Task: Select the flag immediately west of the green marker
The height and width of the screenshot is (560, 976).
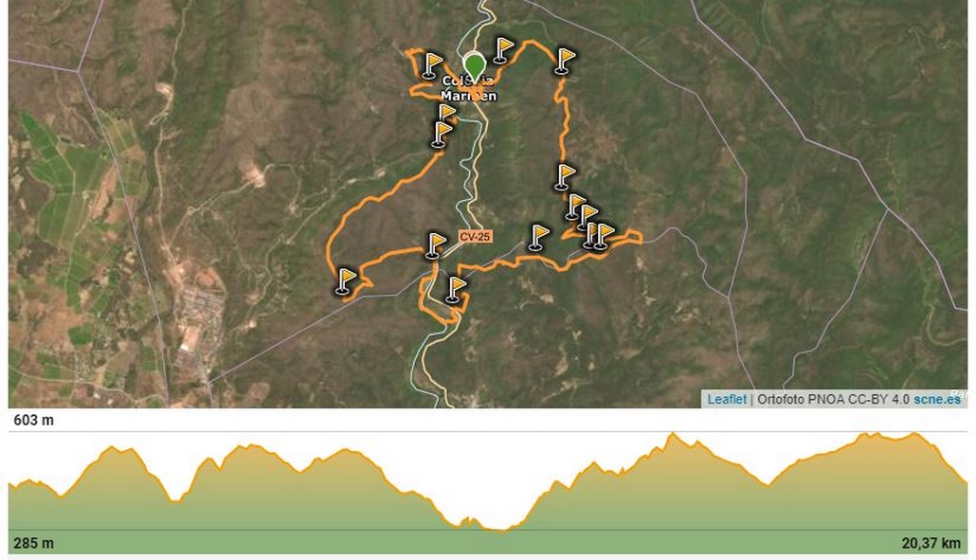Action: tap(431, 65)
